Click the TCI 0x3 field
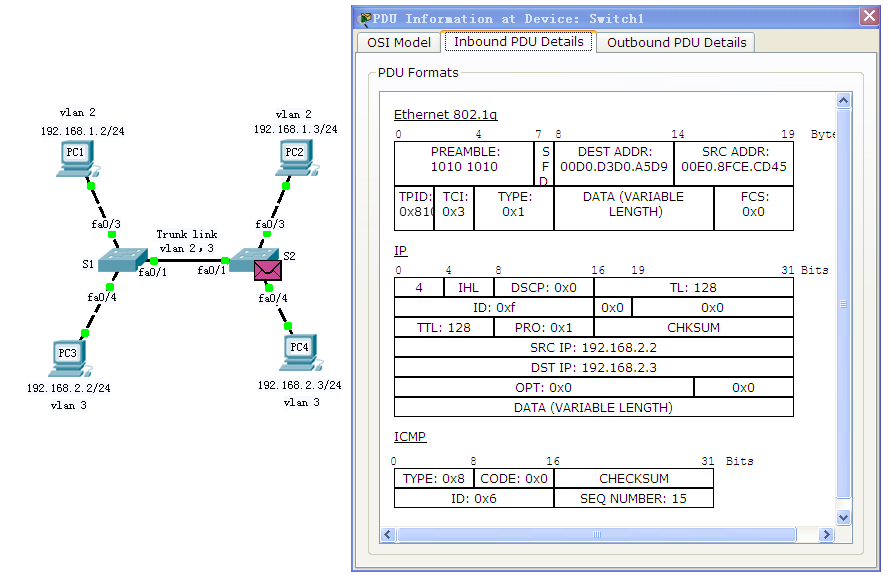 click(454, 208)
